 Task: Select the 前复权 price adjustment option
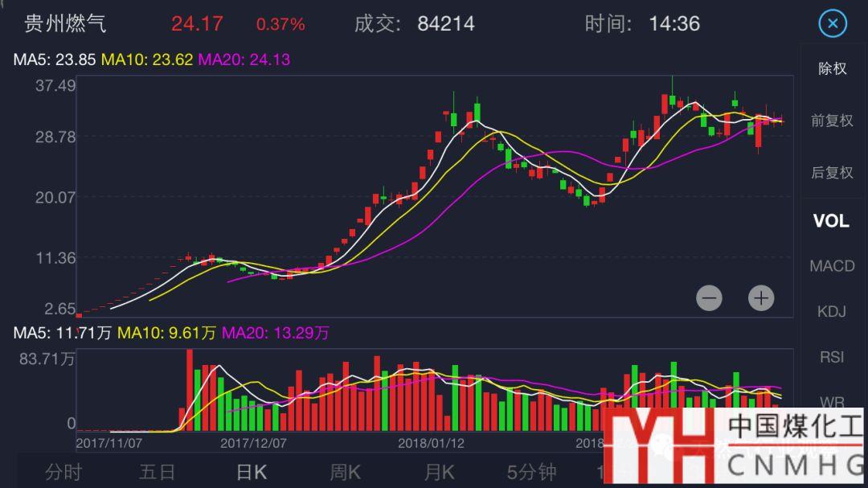(832, 121)
